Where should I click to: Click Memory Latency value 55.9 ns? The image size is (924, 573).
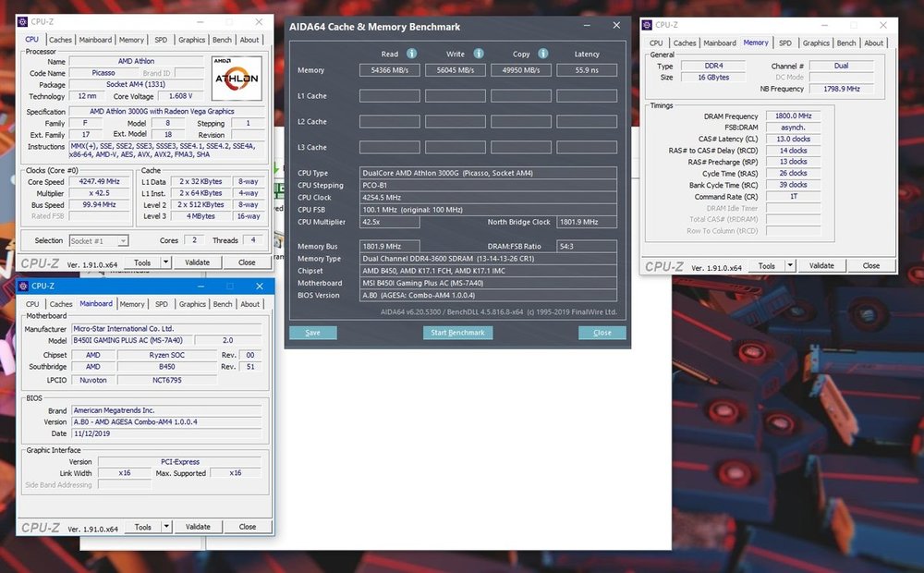(587, 70)
